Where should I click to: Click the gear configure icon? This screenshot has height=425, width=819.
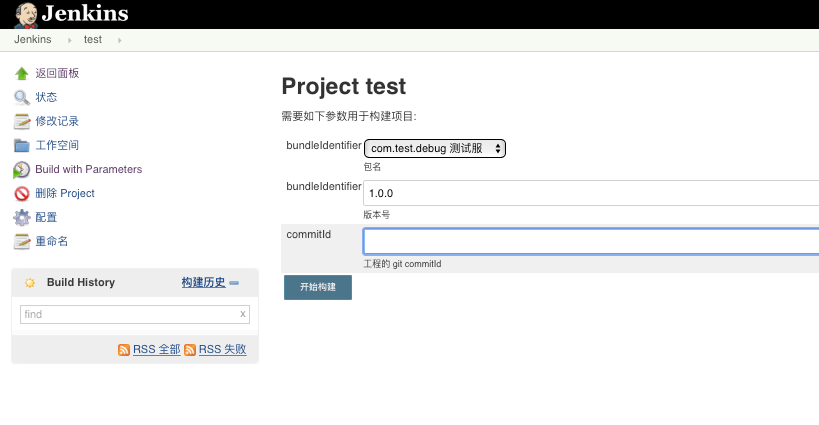21,218
